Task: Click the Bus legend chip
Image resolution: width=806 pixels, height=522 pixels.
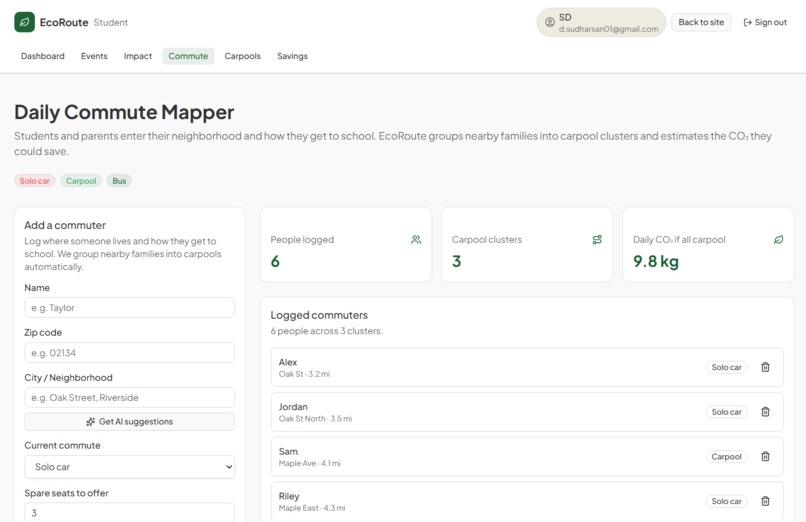Action: pyautogui.click(x=119, y=181)
